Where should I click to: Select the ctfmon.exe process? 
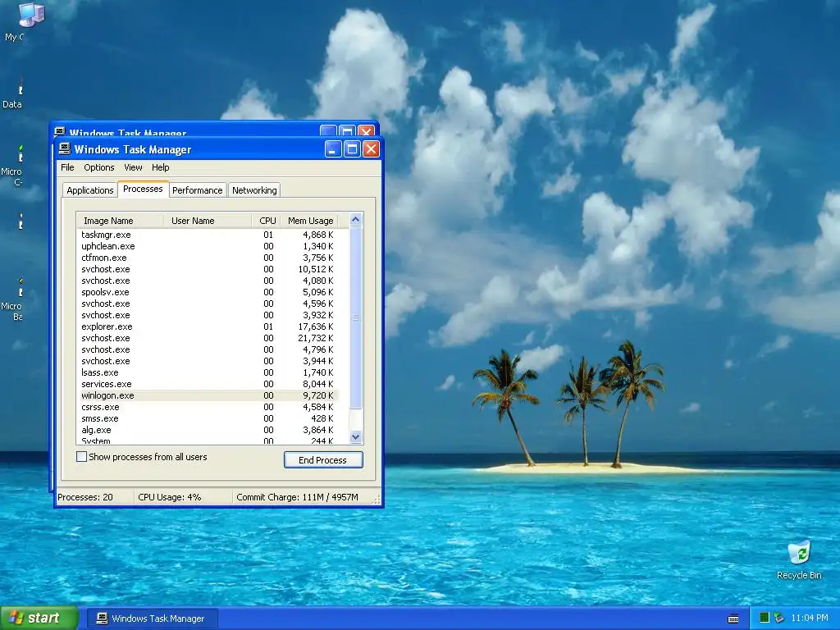tap(208, 258)
